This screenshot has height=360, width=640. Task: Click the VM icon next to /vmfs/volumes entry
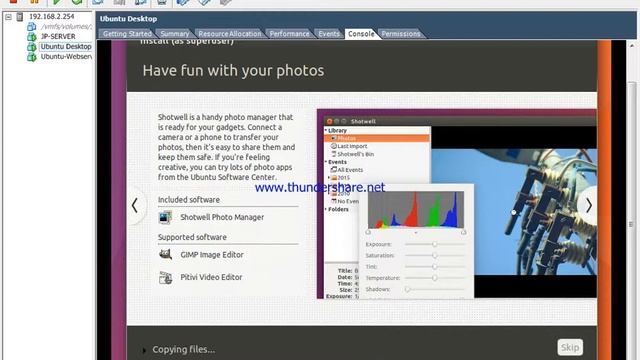pyautogui.click(x=31, y=27)
